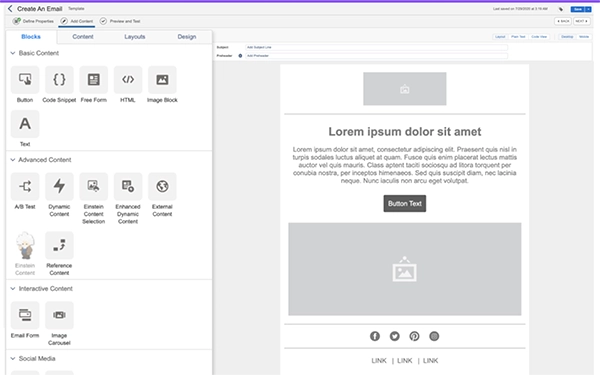Screen dimensions: 600x375
Task: Open the Save button dropdown arrow
Action: pyautogui.click(x=589, y=9)
